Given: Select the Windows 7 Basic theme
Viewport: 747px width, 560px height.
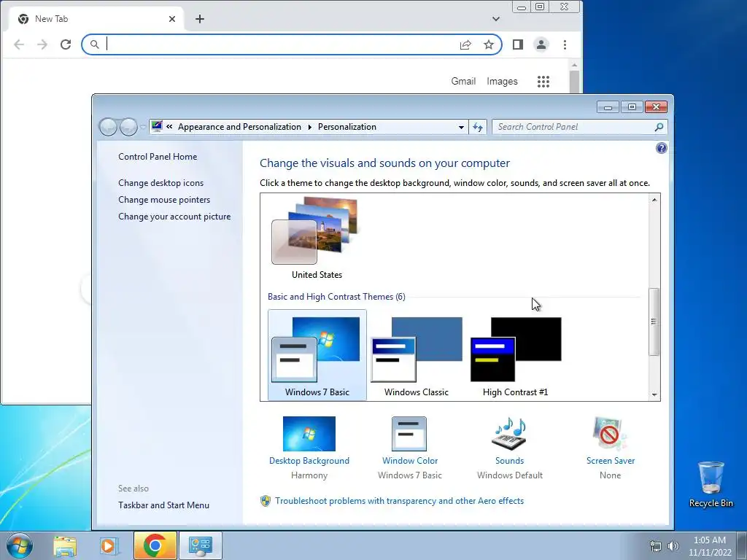Looking at the screenshot, I should tap(317, 355).
